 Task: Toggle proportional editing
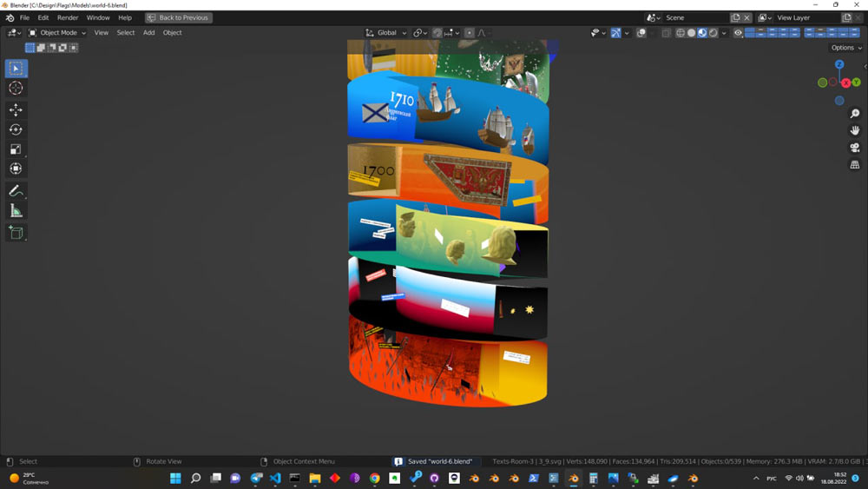click(x=470, y=33)
